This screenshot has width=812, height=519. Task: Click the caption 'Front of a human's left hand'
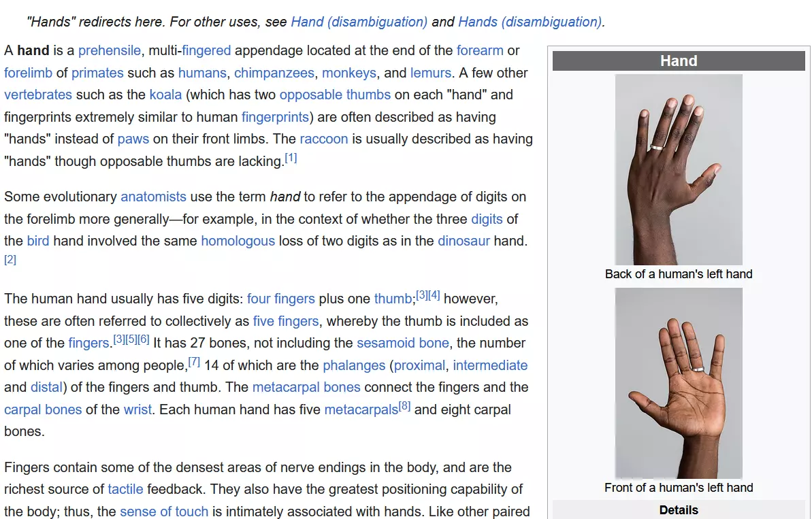(679, 488)
